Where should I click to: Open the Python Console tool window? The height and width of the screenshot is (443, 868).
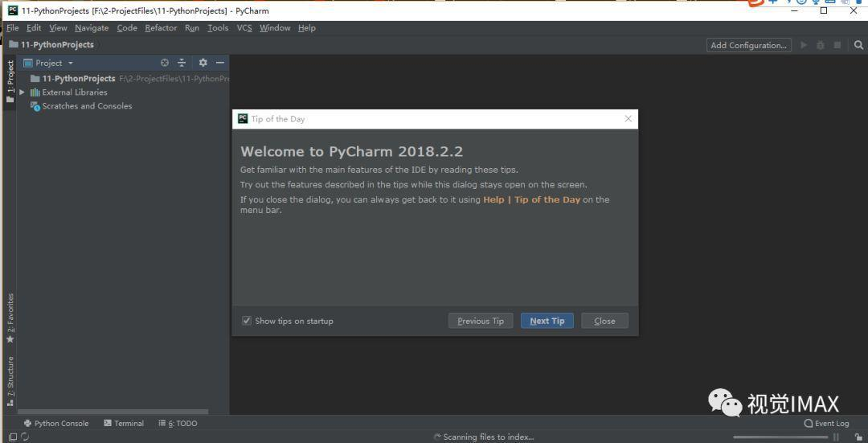[56, 424]
